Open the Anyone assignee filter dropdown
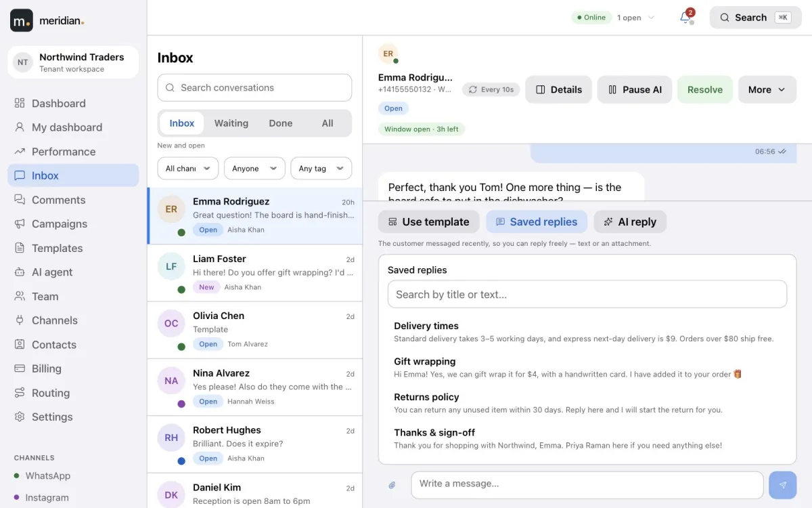 (254, 169)
